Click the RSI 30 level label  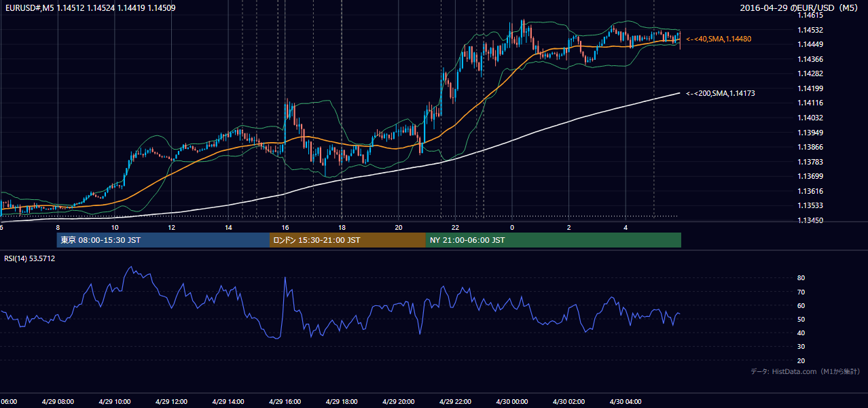(801, 346)
